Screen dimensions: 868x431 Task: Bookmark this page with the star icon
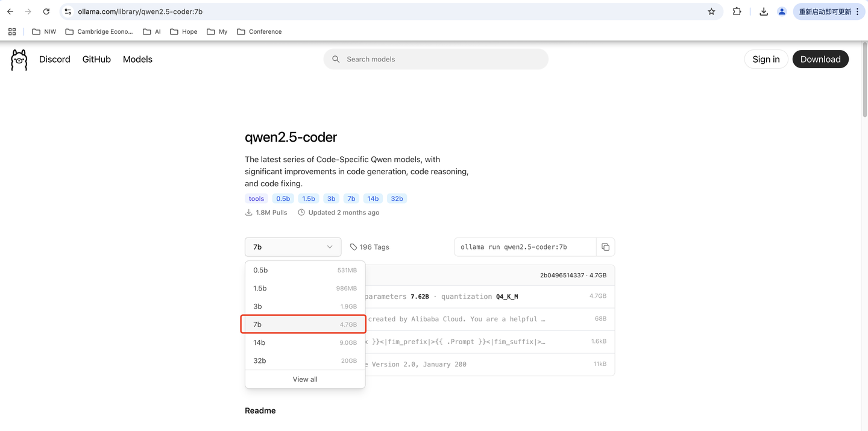(x=711, y=11)
